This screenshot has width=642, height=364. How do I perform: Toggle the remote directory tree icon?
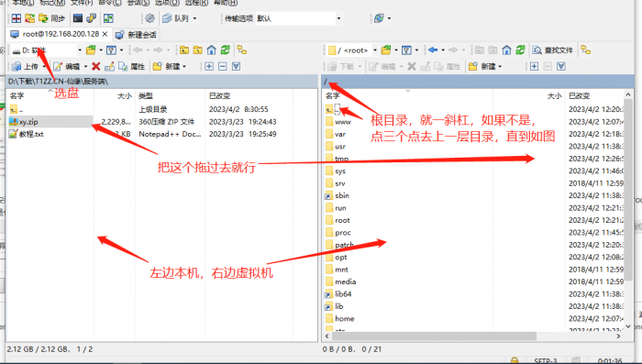pyautogui.click(x=586, y=50)
